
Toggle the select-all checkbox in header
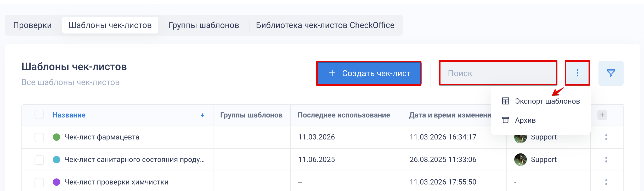tap(39, 115)
